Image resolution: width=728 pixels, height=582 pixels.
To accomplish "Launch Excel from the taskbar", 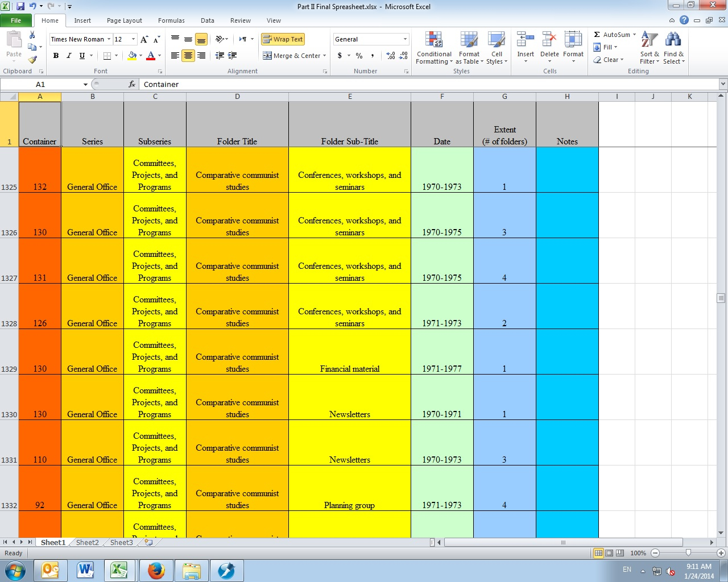I will pyautogui.click(x=120, y=570).
